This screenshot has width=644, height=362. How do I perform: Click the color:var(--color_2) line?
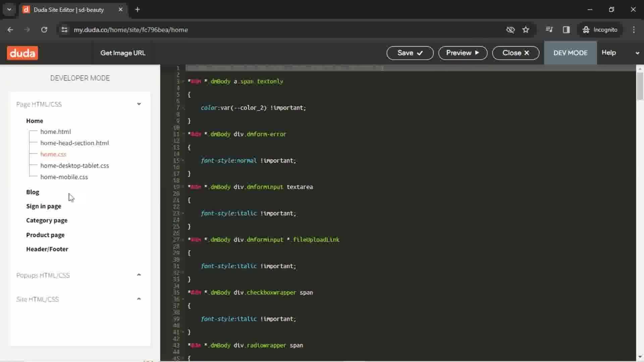(x=253, y=108)
